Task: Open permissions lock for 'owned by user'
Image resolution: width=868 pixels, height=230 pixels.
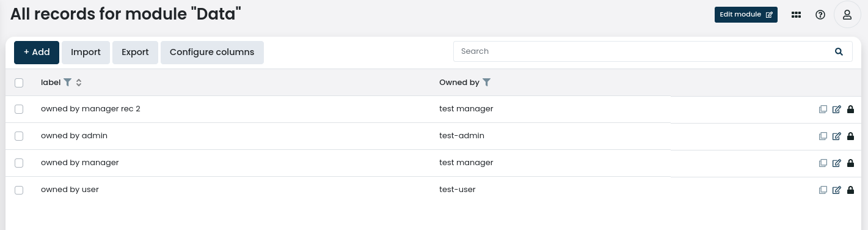Action: coord(850,190)
